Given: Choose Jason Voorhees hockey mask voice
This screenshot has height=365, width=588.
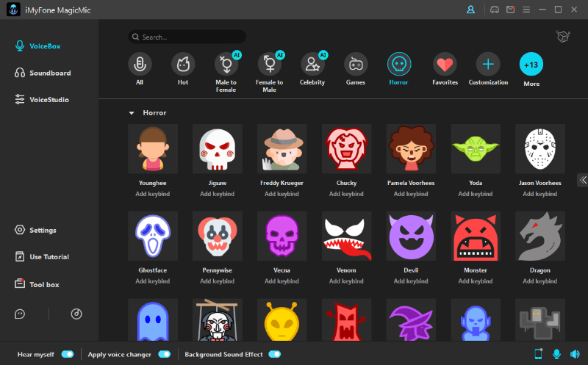Looking at the screenshot, I should pos(540,149).
